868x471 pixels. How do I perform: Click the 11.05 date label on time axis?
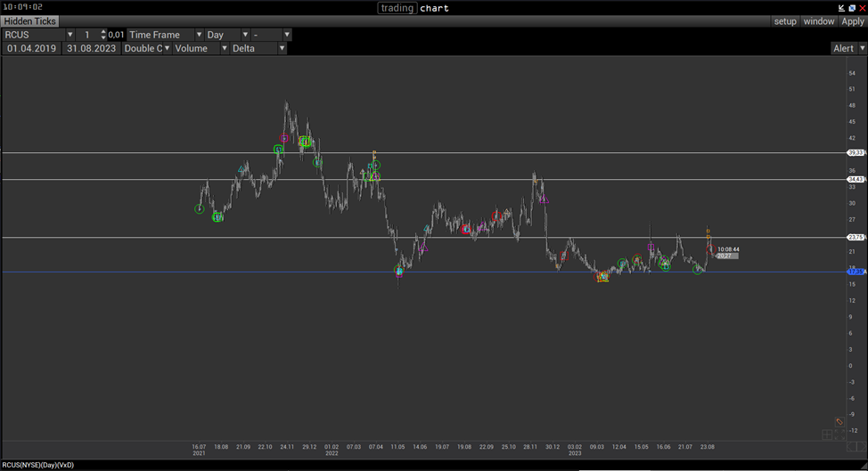[397, 447]
